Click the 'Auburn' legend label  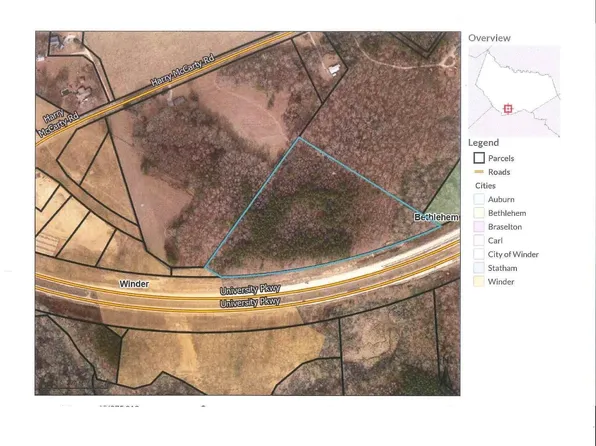tap(501, 199)
